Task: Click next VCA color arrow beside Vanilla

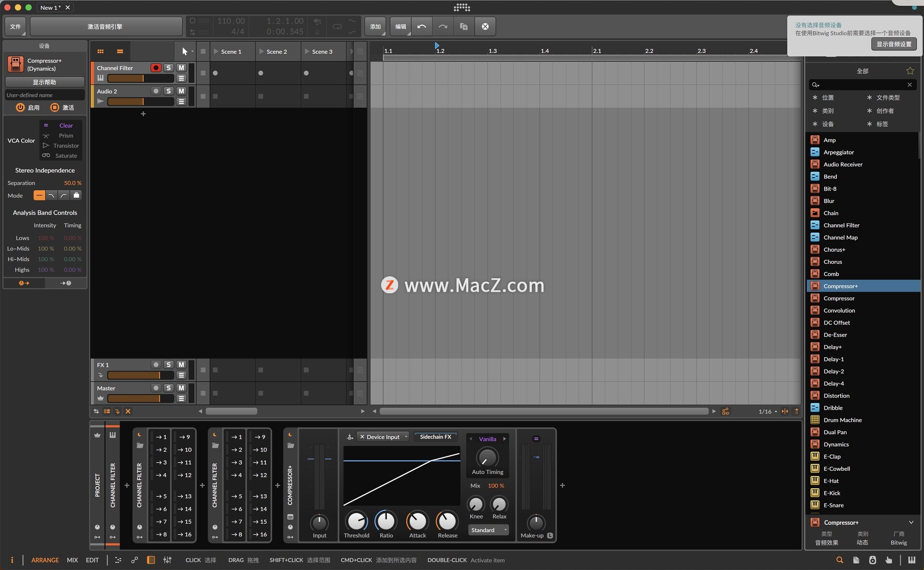Action: 504,439
